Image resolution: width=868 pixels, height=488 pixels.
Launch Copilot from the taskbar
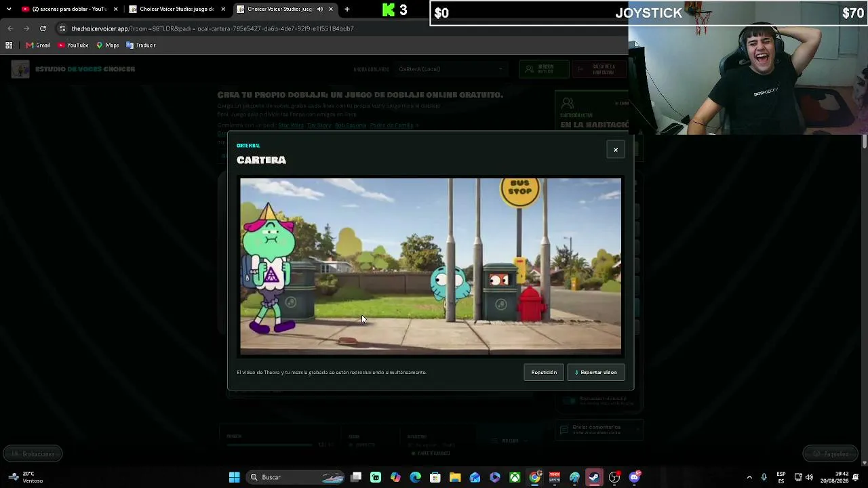(395, 477)
